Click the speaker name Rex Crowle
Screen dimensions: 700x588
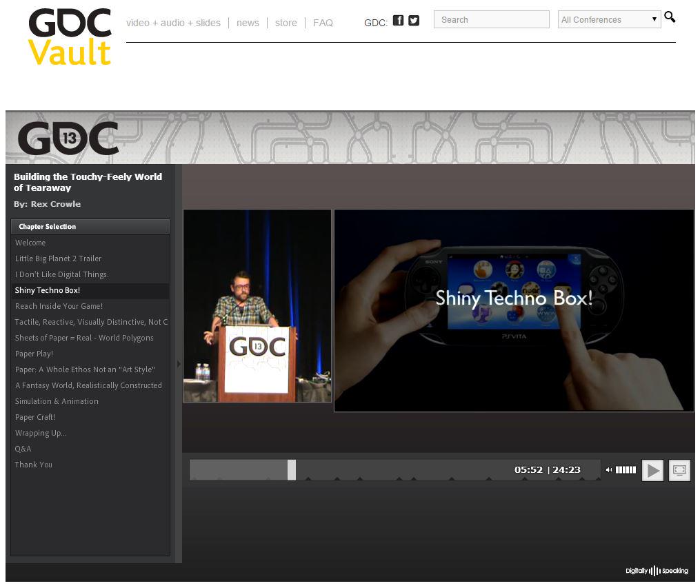(56, 204)
